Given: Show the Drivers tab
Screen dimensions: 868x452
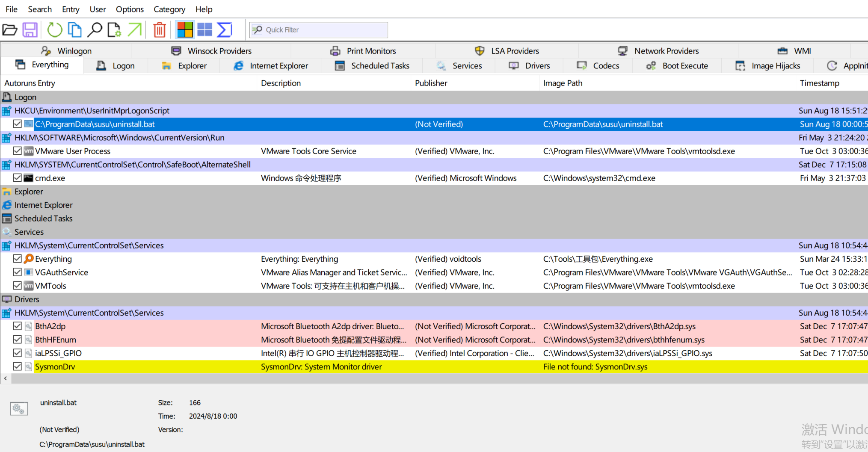Looking at the screenshot, I should pyautogui.click(x=530, y=66).
